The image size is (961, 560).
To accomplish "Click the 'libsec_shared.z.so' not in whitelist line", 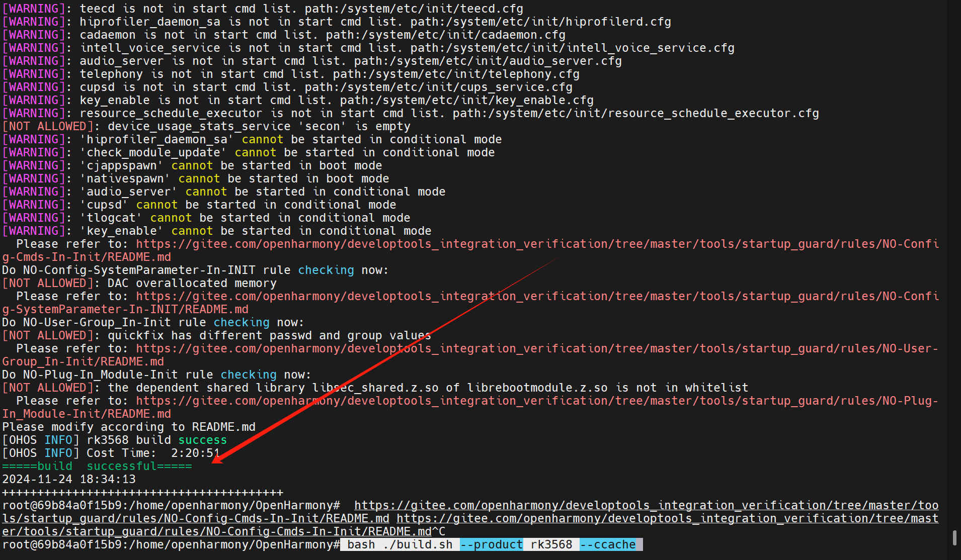I will coord(375,388).
